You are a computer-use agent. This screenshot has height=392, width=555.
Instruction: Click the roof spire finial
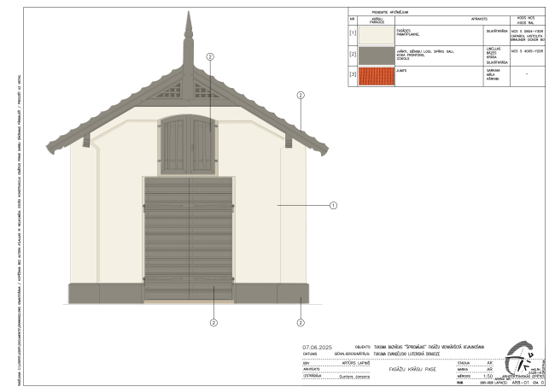[189, 34]
